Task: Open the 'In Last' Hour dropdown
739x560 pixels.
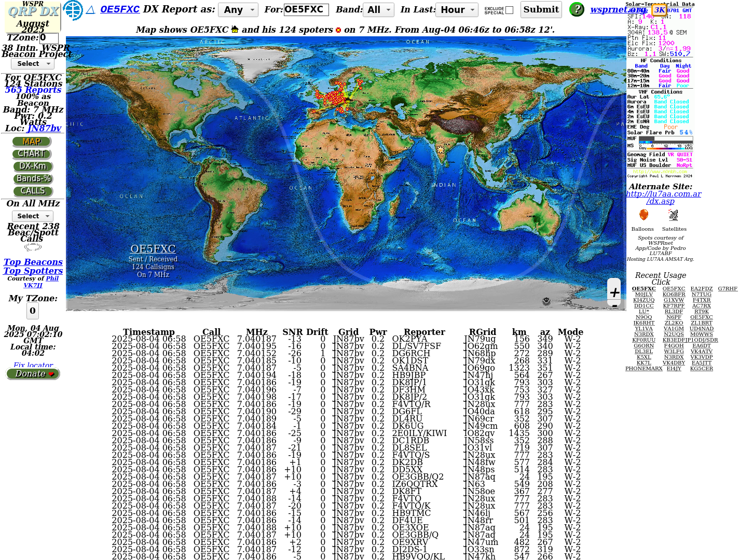Action: (457, 10)
